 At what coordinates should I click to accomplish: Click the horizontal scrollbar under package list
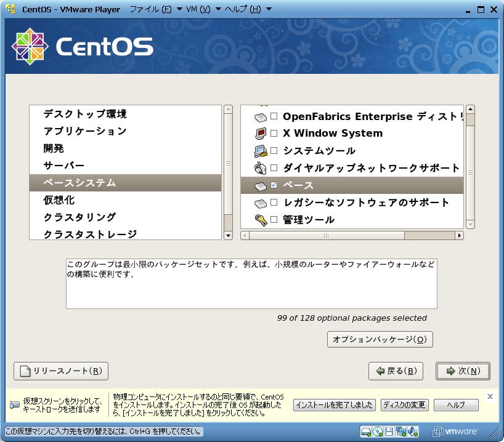(352, 235)
